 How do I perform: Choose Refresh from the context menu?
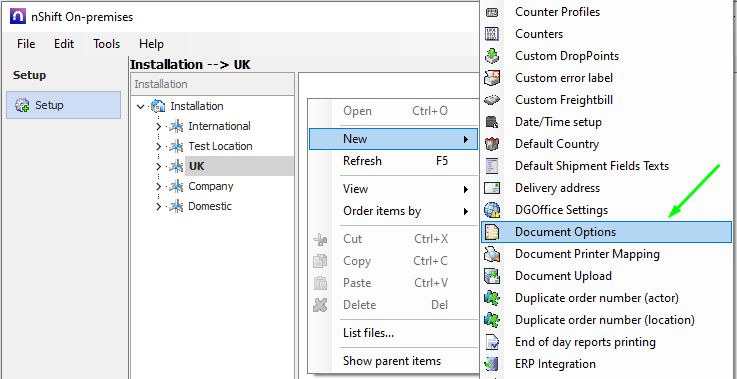pyautogui.click(x=393, y=161)
